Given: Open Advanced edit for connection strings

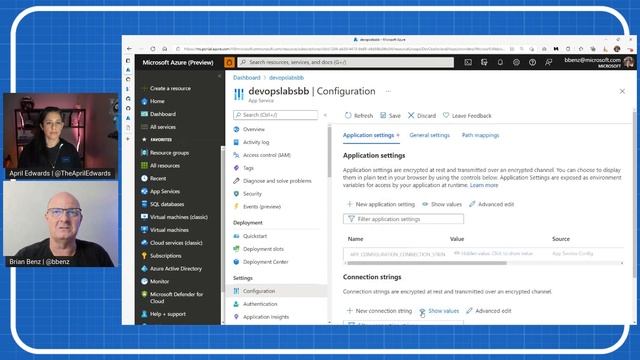Looking at the screenshot, I should point(489,311).
